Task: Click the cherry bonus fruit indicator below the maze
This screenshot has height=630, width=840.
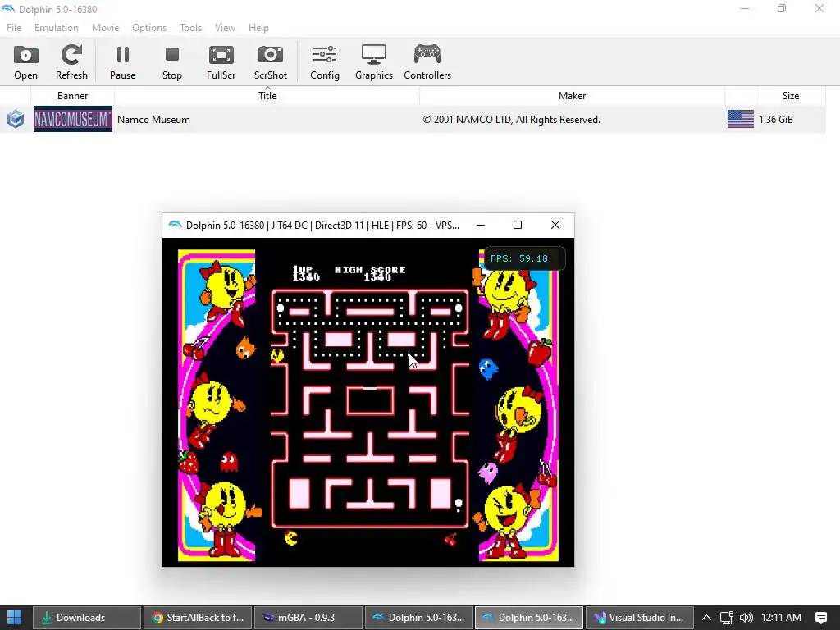Action: [x=450, y=539]
